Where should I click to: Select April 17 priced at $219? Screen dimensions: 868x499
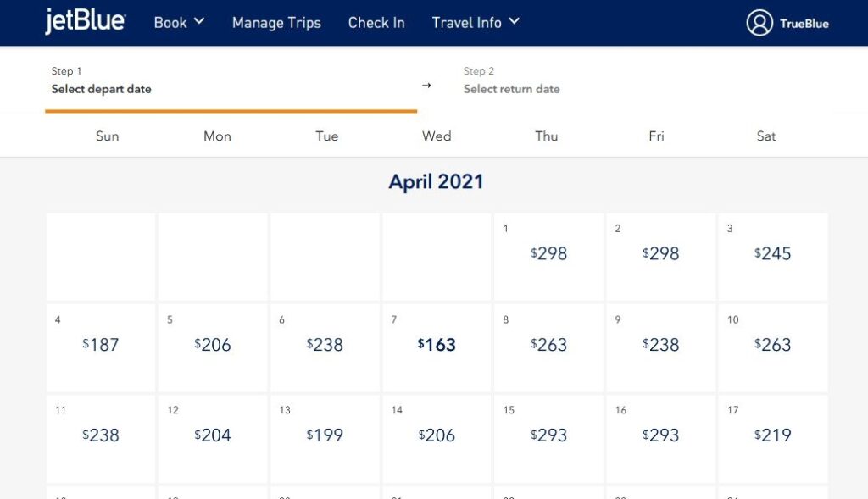[x=772, y=435]
